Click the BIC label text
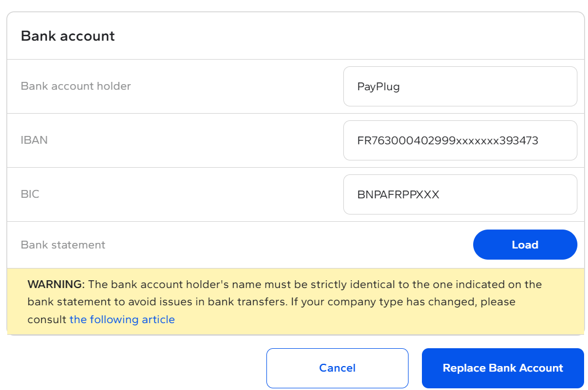The image size is (588, 390). 30,194
